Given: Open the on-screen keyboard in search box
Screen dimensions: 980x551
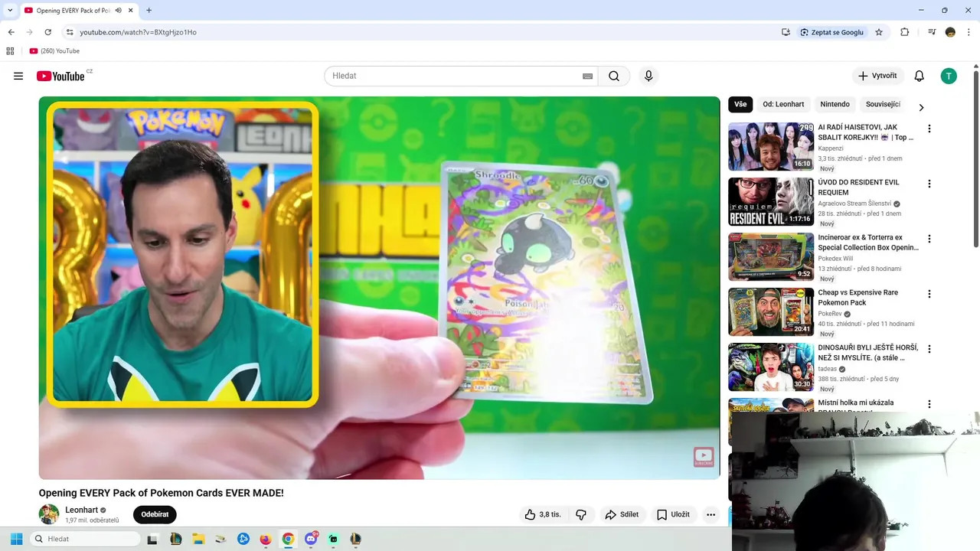Looking at the screenshot, I should (x=587, y=76).
